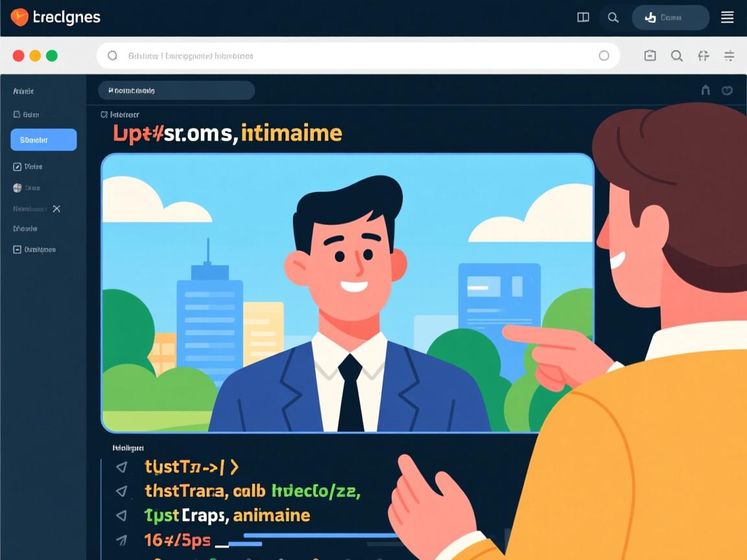Toggle the edit-box icon on the fourth sidebar item
The height and width of the screenshot is (560, 747).
pyautogui.click(x=18, y=167)
